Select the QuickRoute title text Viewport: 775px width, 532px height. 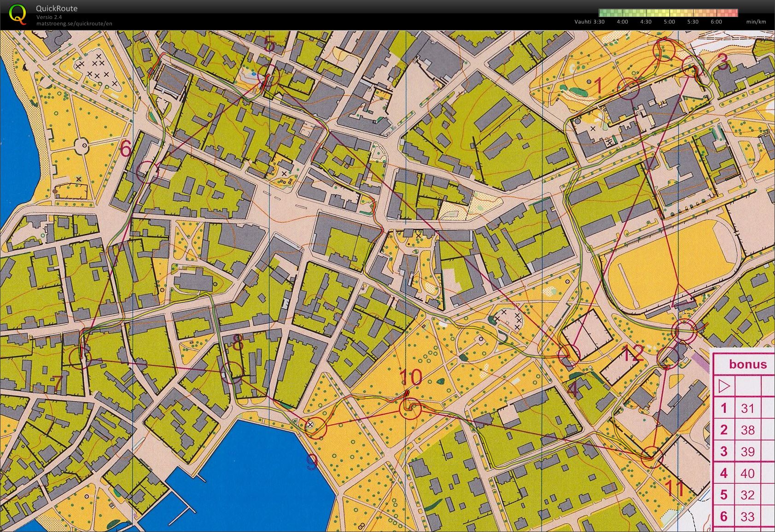(x=57, y=8)
